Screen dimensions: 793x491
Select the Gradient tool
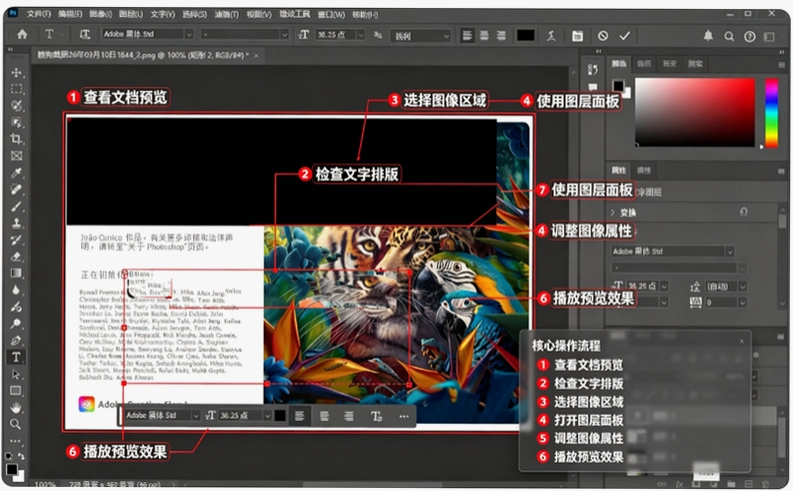[16, 273]
